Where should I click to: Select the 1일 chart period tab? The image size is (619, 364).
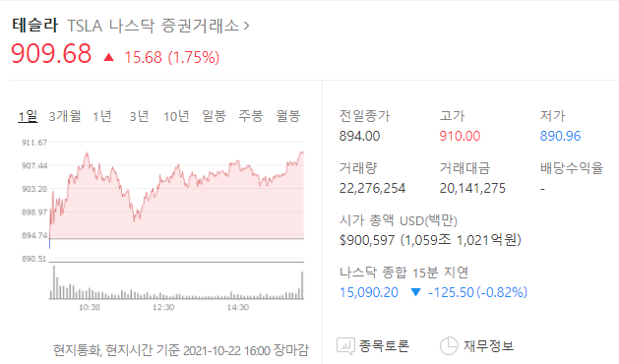tap(28, 116)
